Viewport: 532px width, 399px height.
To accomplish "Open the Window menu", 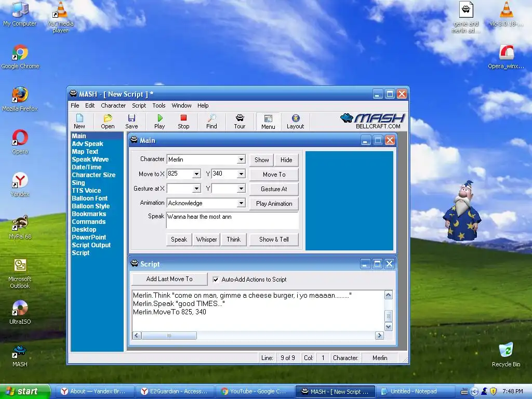I will click(x=181, y=105).
